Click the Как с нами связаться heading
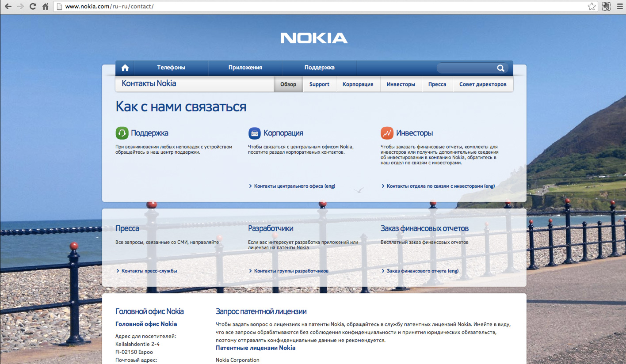 (x=181, y=106)
